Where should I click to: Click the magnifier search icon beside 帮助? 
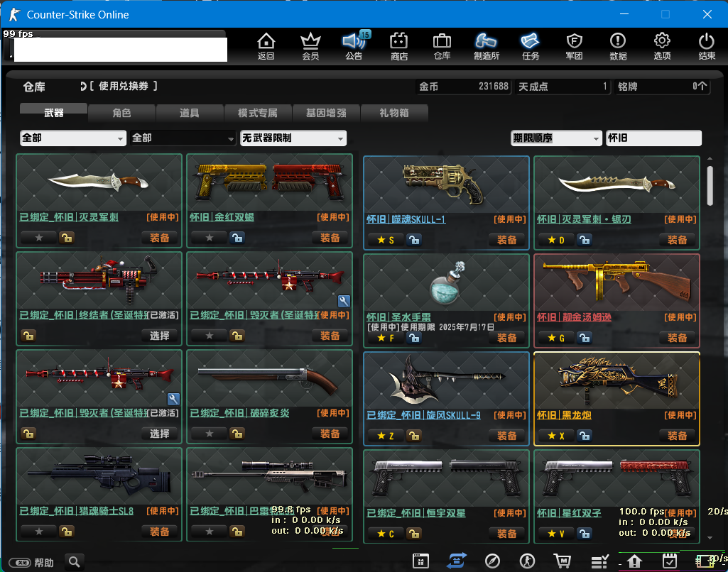click(x=74, y=562)
